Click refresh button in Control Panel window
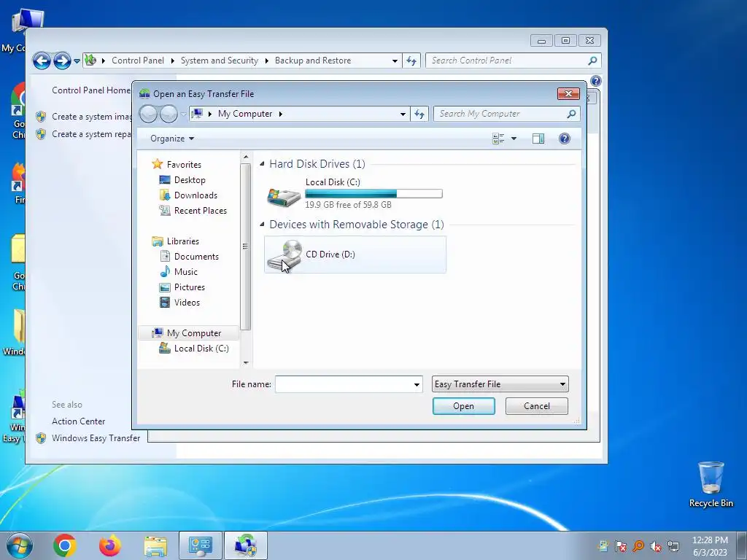Screen dimensions: 747x560 click(x=411, y=61)
